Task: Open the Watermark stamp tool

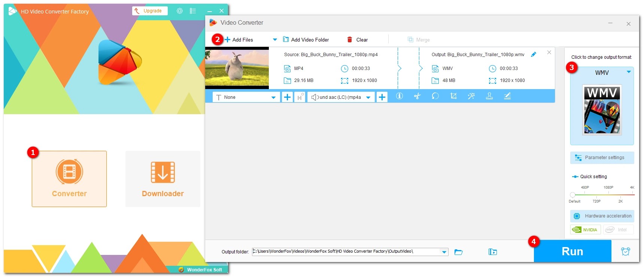Action: pyautogui.click(x=489, y=96)
